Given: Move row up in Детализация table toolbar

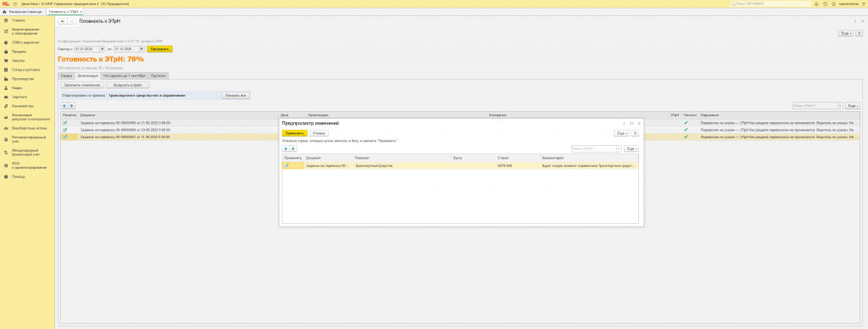Looking at the screenshot, I should [x=64, y=105].
